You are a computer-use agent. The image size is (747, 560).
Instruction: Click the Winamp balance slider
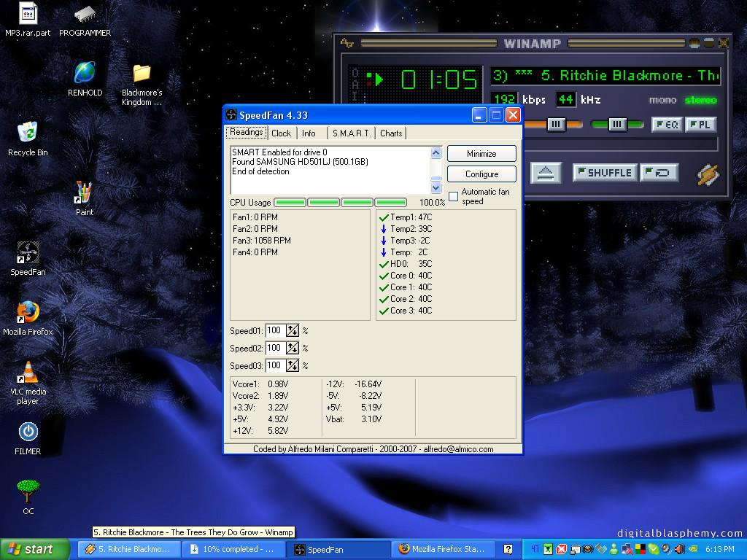point(617,125)
